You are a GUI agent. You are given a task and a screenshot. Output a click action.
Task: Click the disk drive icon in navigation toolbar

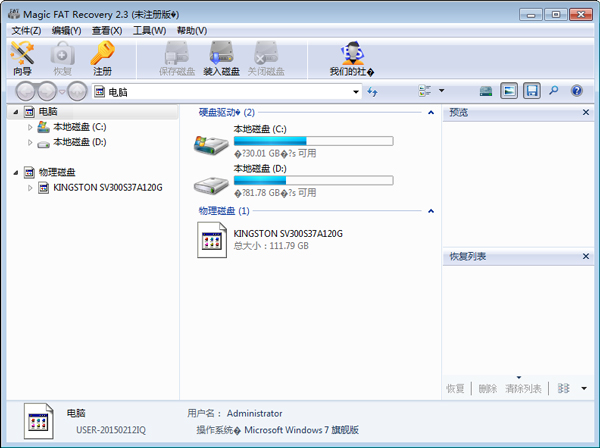coord(486,91)
